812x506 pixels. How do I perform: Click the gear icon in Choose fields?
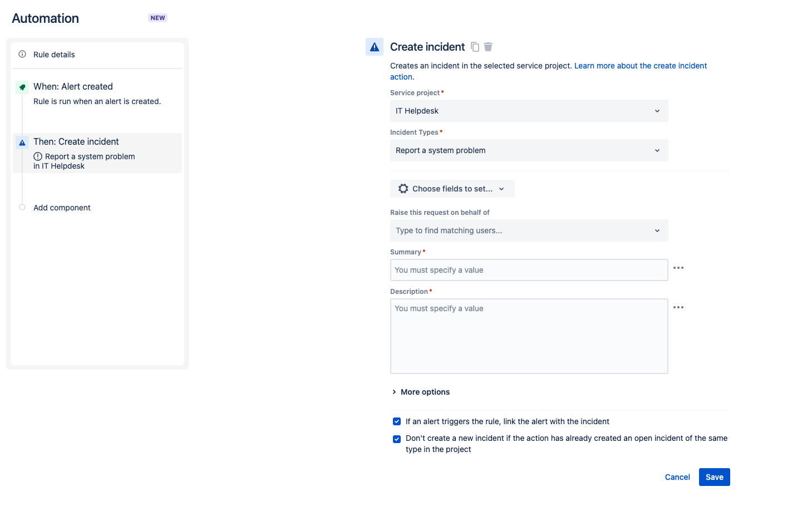[x=403, y=189]
